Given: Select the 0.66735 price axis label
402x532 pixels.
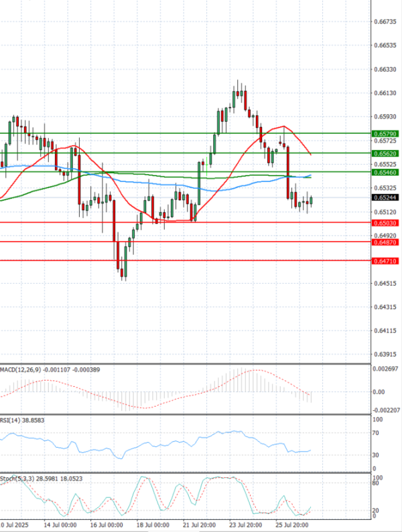Looking at the screenshot, I should click(385, 21).
